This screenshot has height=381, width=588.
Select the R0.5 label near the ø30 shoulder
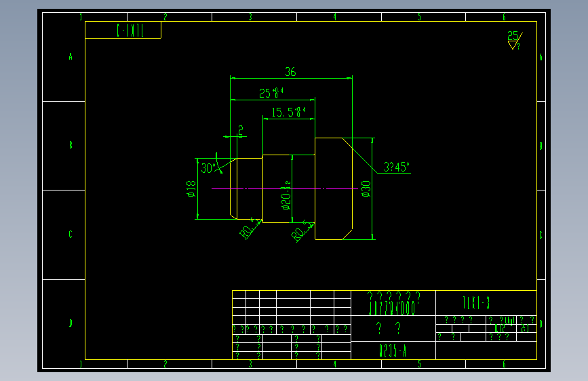tap(302, 231)
